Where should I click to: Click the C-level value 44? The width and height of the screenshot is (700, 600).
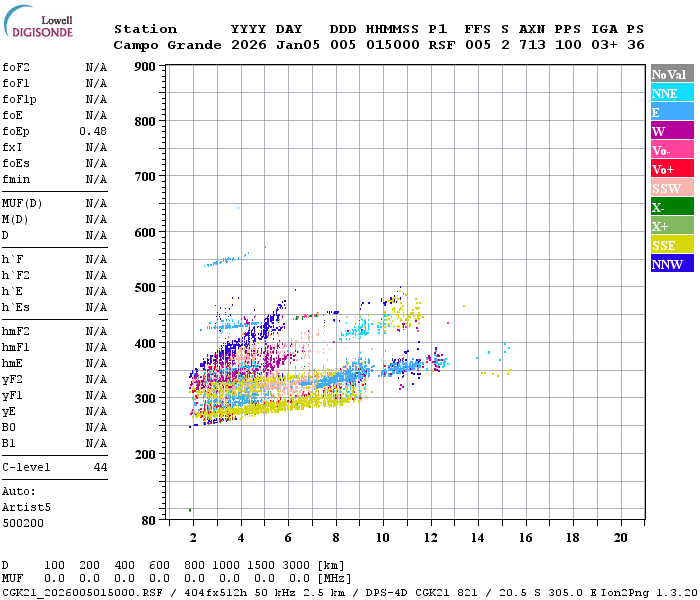100,467
